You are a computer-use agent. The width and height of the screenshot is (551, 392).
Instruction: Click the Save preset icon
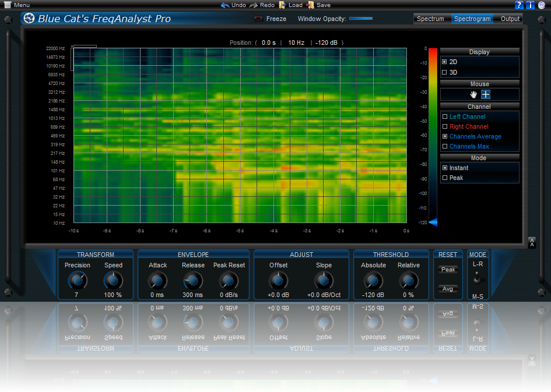coord(310,5)
